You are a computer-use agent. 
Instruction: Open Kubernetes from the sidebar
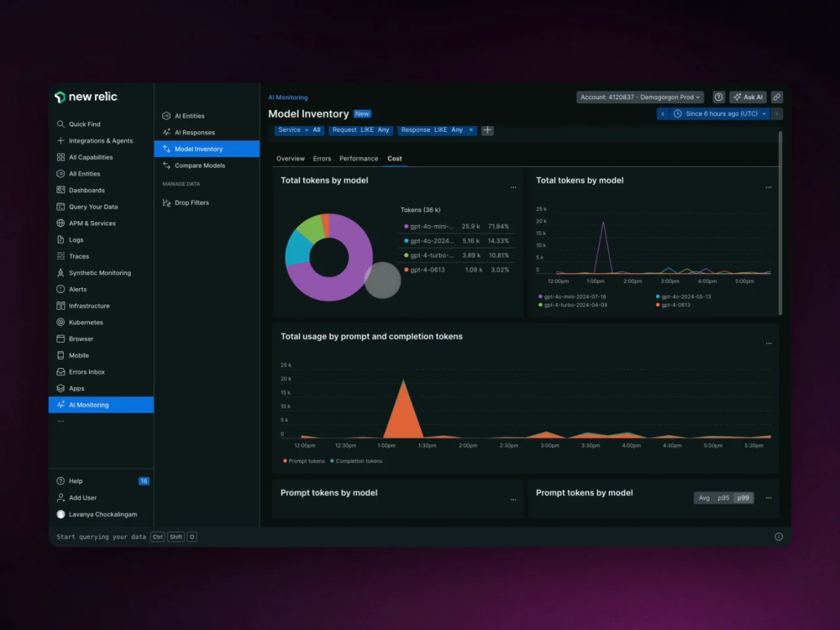pyautogui.click(x=86, y=322)
